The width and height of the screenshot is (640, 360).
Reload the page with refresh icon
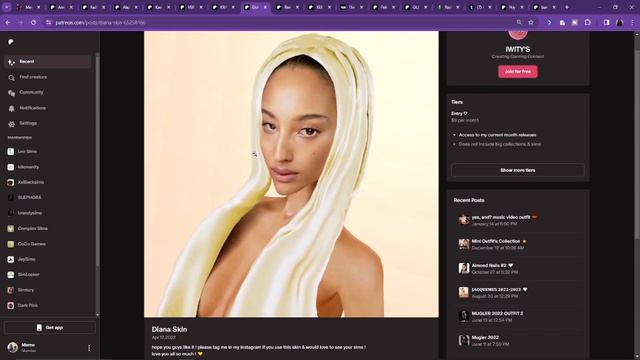pos(33,22)
